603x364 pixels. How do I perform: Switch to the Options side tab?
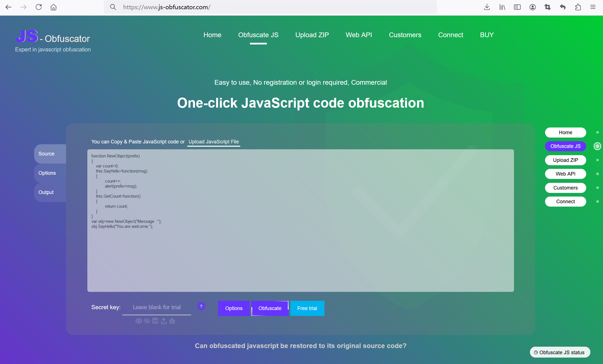(x=50, y=173)
